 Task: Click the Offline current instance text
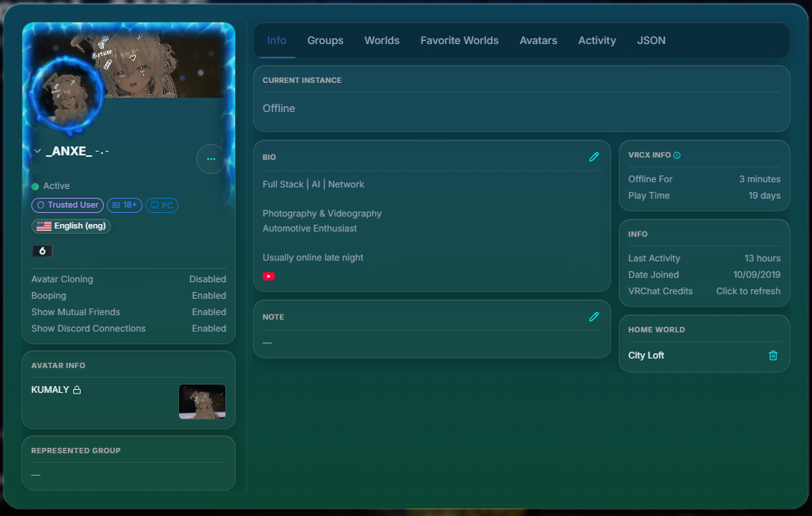[x=278, y=108]
